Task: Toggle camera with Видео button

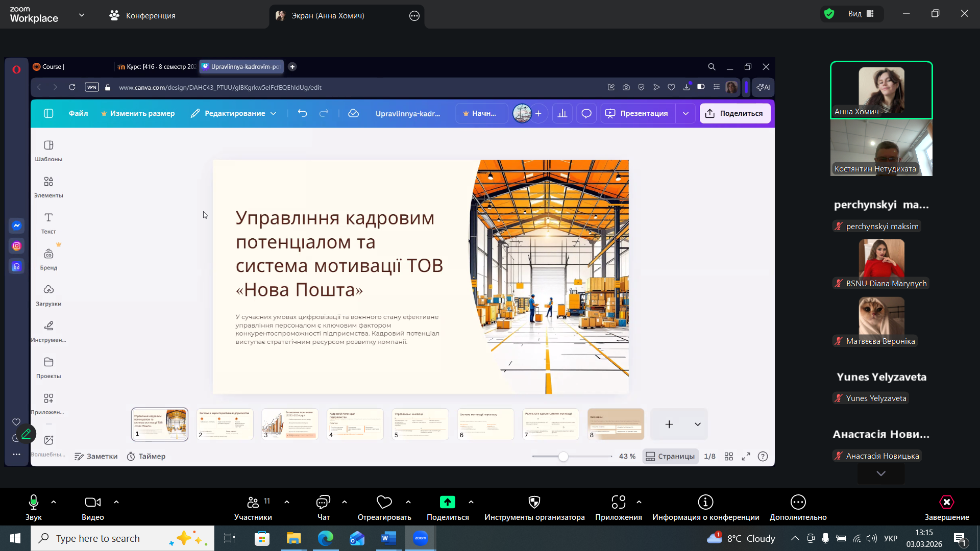Action: point(92,508)
